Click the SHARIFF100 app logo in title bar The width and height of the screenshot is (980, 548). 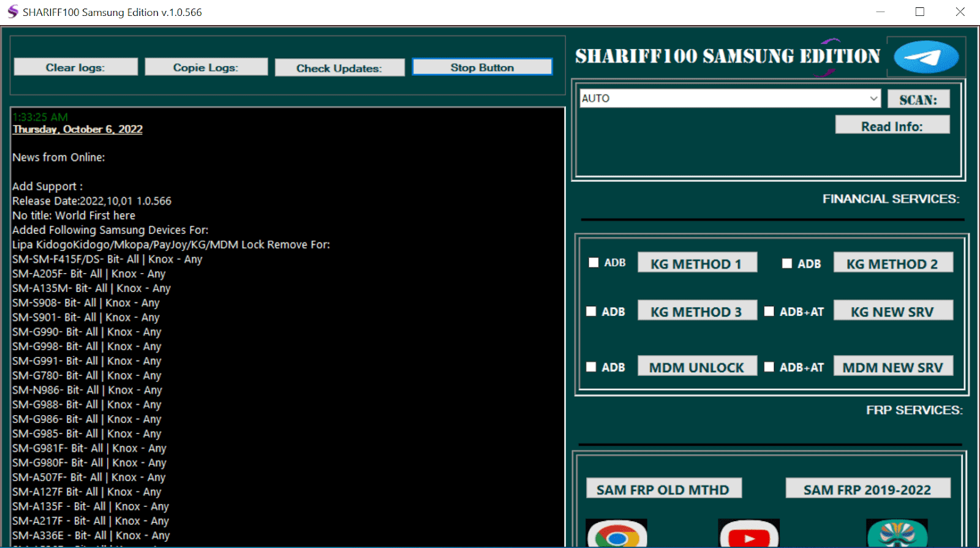tap(12, 12)
